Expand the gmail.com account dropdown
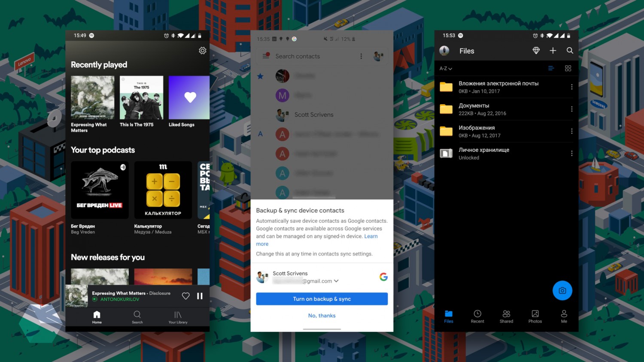This screenshot has width=644, height=362. (336, 281)
